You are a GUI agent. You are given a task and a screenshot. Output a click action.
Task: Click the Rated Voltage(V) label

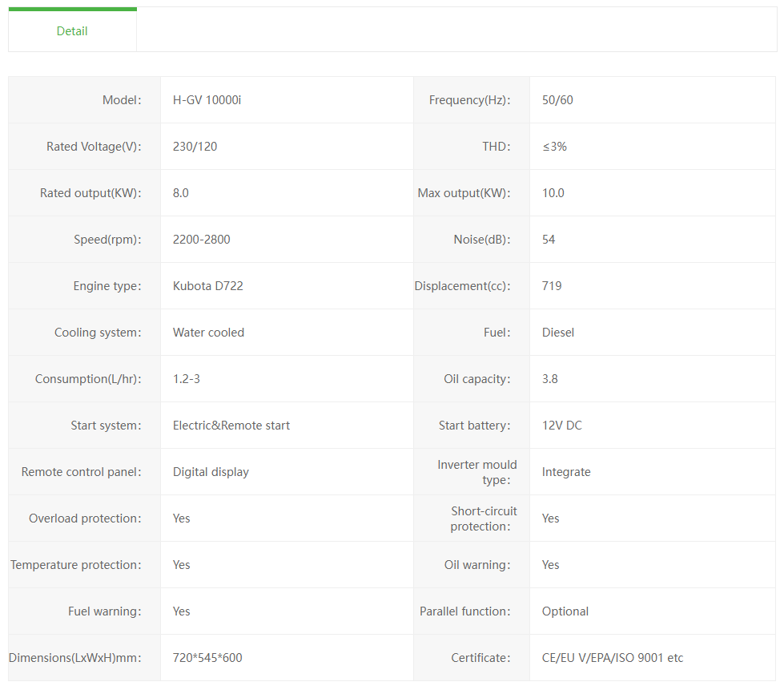click(x=93, y=147)
